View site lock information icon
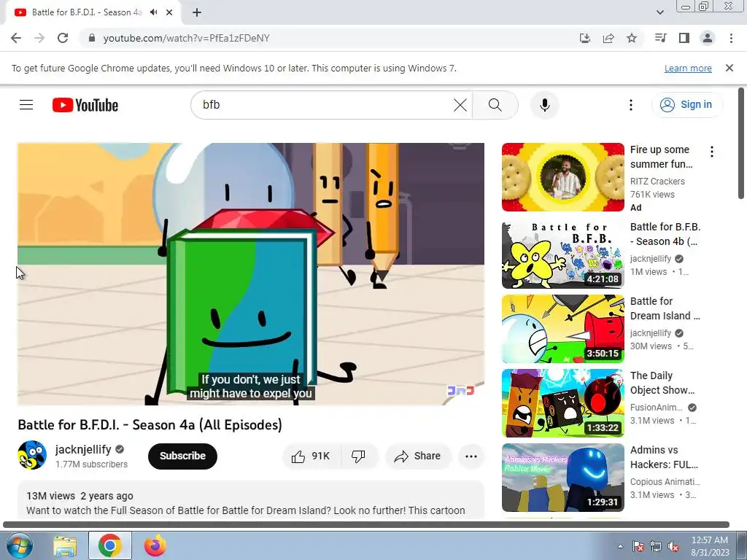This screenshot has height=560, width=747. point(92,38)
